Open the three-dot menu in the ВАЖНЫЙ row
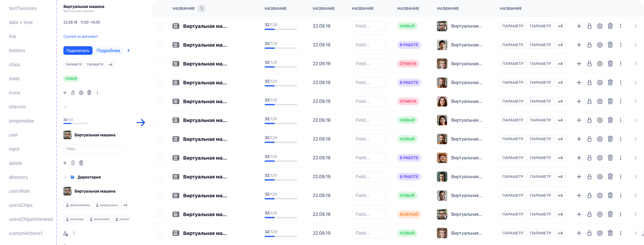The height and width of the screenshot is (245, 644). click(x=621, y=214)
